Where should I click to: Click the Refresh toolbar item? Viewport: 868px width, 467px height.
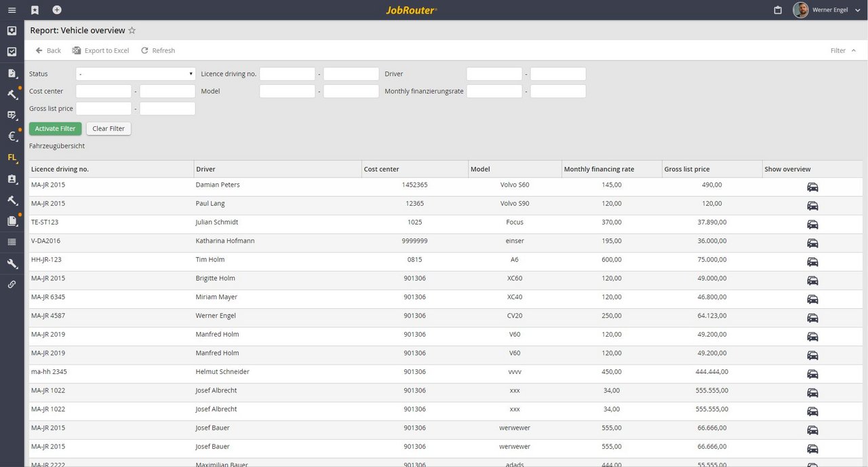(157, 51)
